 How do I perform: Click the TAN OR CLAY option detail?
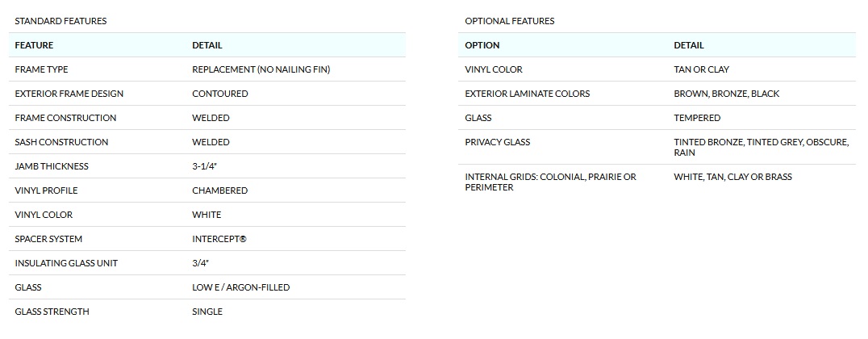pyautogui.click(x=701, y=69)
